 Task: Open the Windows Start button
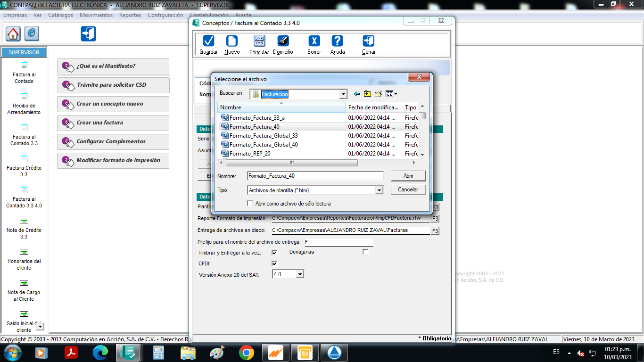[13, 353]
